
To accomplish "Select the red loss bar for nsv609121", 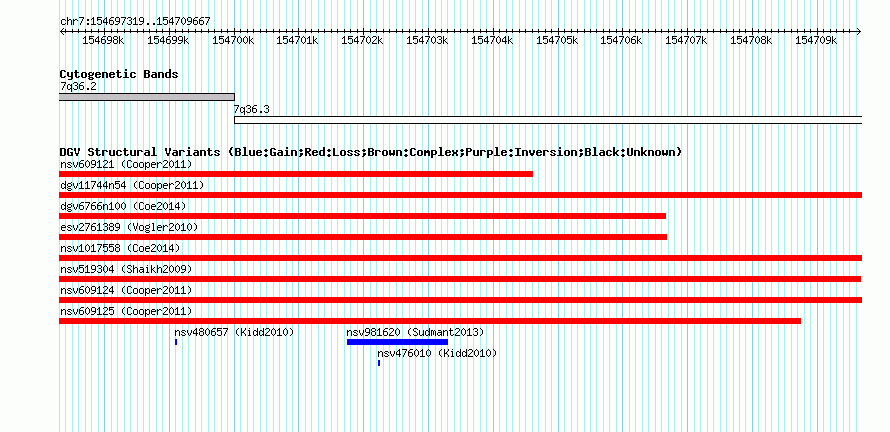I will [x=296, y=174].
